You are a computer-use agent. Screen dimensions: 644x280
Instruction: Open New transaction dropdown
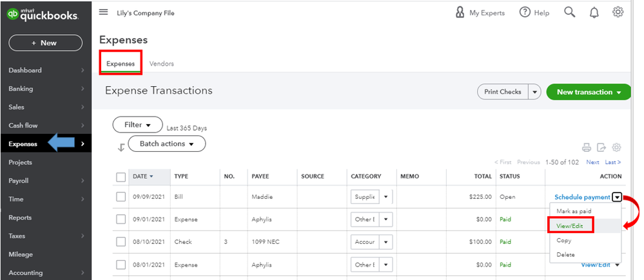click(x=589, y=92)
